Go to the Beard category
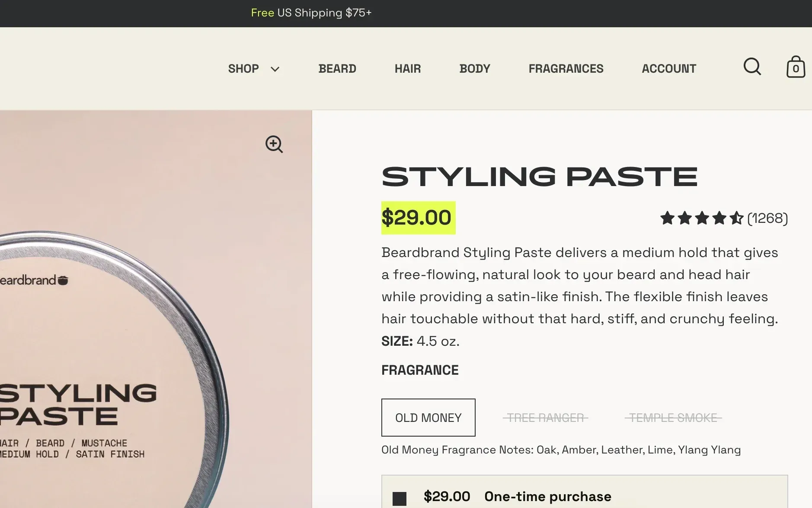Image resolution: width=812 pixels, height=508 pixels. (337, 69)
